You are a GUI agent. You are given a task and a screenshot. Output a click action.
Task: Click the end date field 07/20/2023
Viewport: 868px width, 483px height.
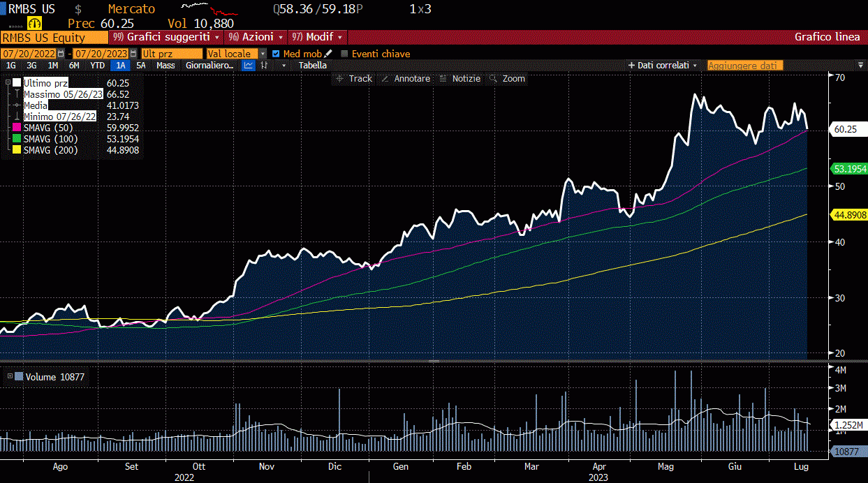click(101, 54)
